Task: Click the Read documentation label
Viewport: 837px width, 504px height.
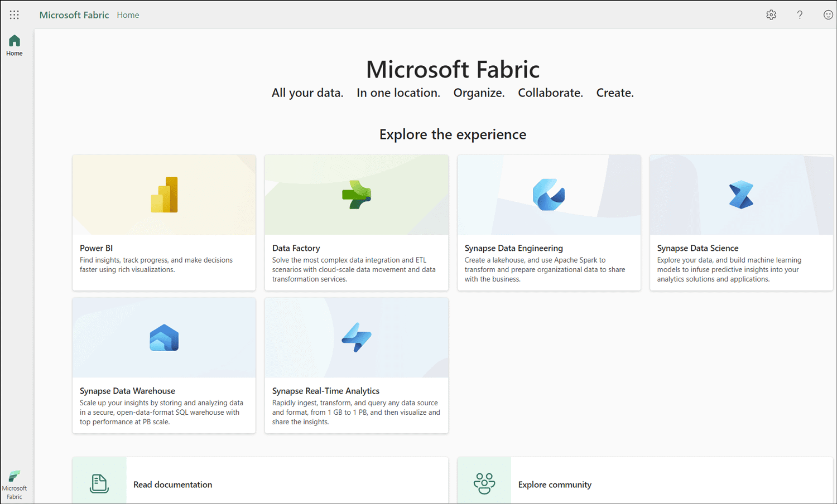Action: pos(173,484)
